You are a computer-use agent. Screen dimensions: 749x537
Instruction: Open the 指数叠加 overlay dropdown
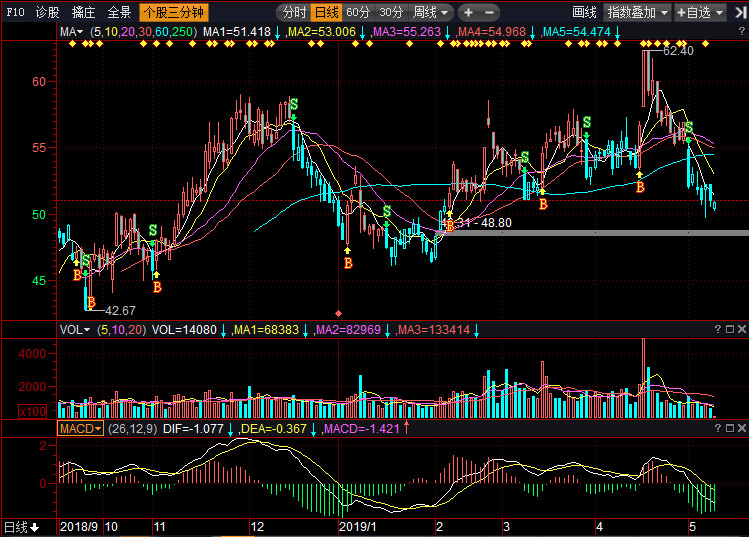pyautogui.click(x=637, y=12)
